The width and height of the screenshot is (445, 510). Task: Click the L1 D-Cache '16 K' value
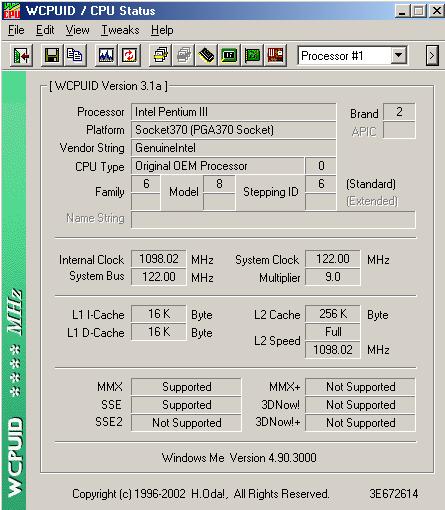pos(159,332)
